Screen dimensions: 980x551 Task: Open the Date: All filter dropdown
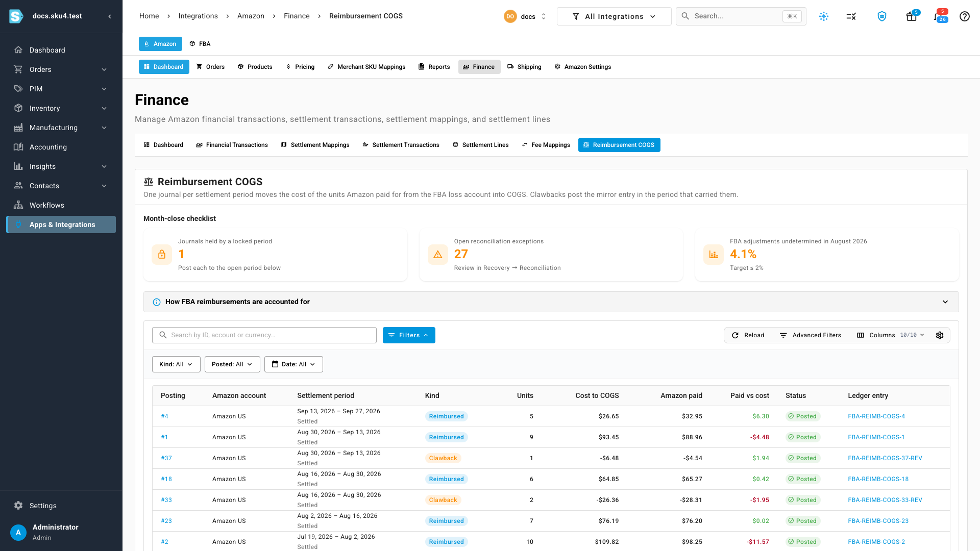coord(293,364)
